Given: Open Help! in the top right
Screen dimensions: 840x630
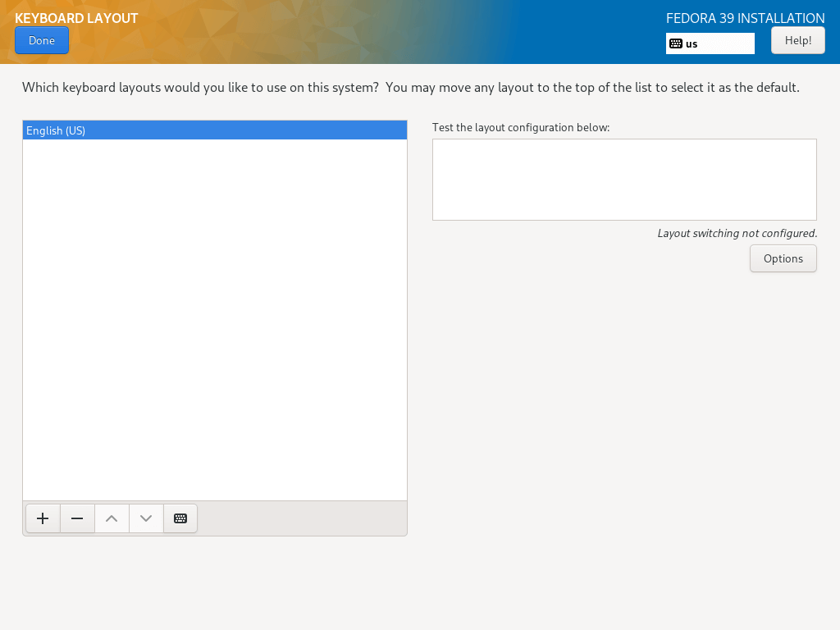Looking at the screenshot, I should pyautogui.click(x=797, y=41).
